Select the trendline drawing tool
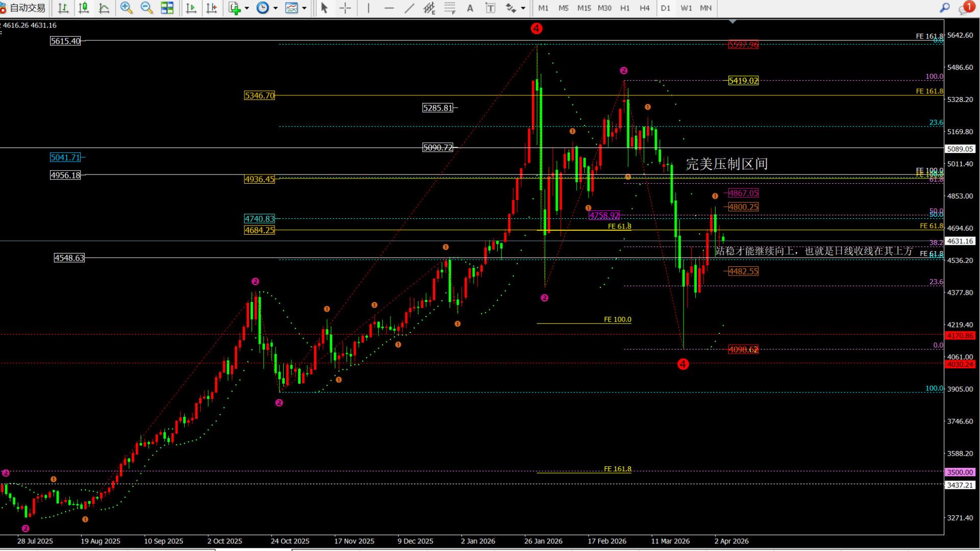Image resolution: width=980 pixels, height=551 pixels. click(x=409, y=8)
